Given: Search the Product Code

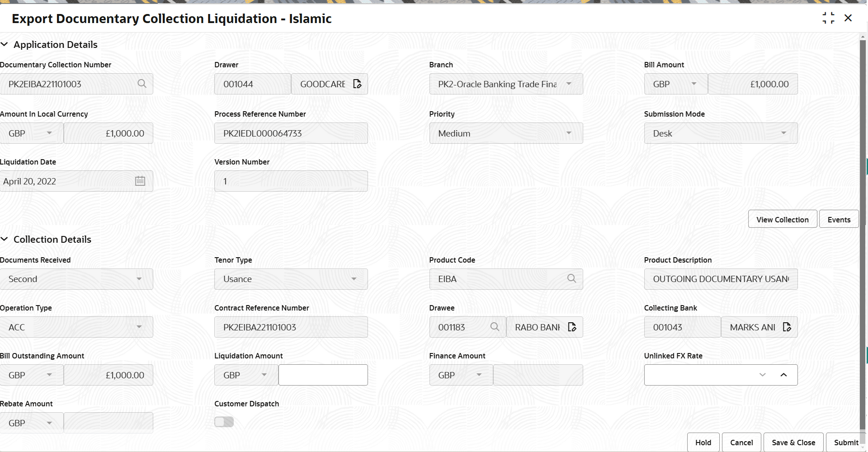Looking at the screenshot, I should (571, 279).
